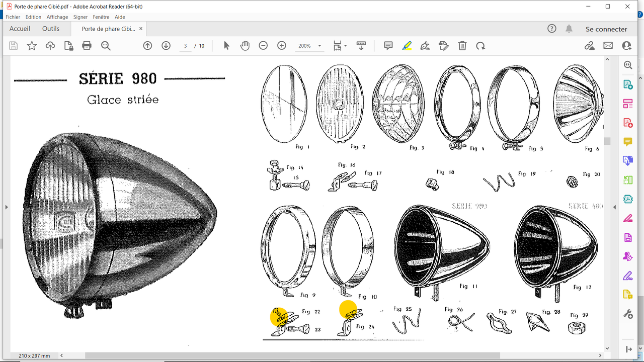Open the purple document sidebar tool
Viewport: 644px width, 362px height.
(x=628, y=237)
